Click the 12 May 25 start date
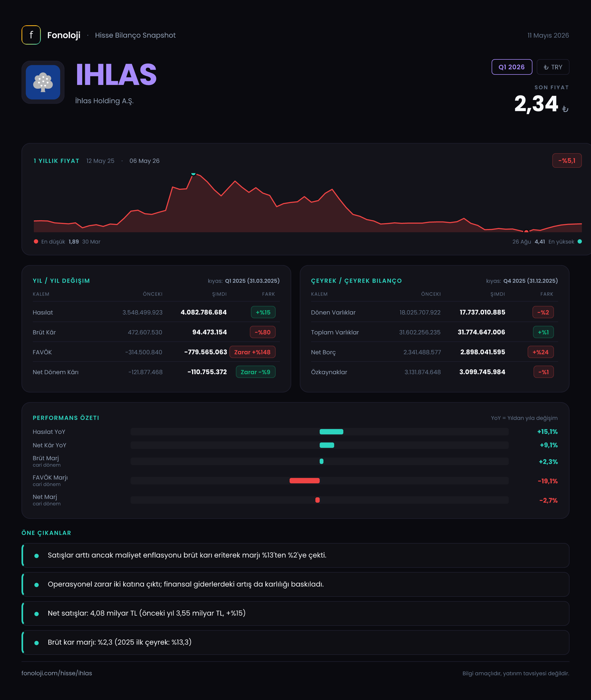The width and height of the screenshot is (591, 700). (x=100, y=161)
